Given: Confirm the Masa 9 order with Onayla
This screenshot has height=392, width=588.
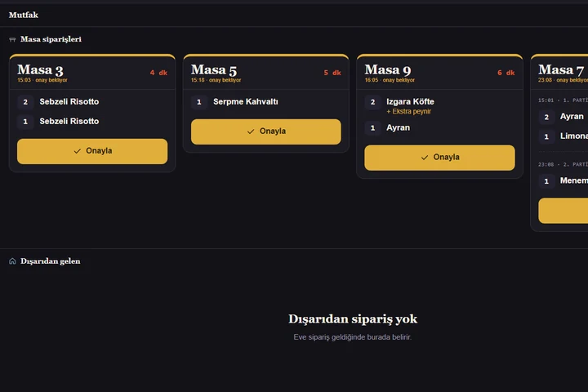Looking at the screenshot, I should [439, 158].
